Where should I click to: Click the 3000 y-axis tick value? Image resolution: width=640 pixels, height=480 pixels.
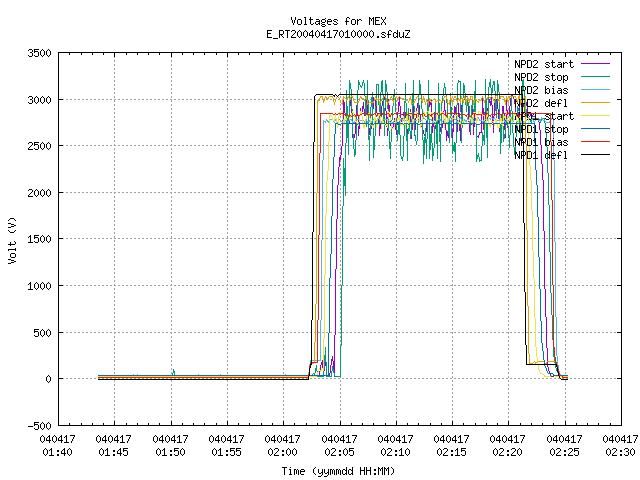(x=39, y=100)
